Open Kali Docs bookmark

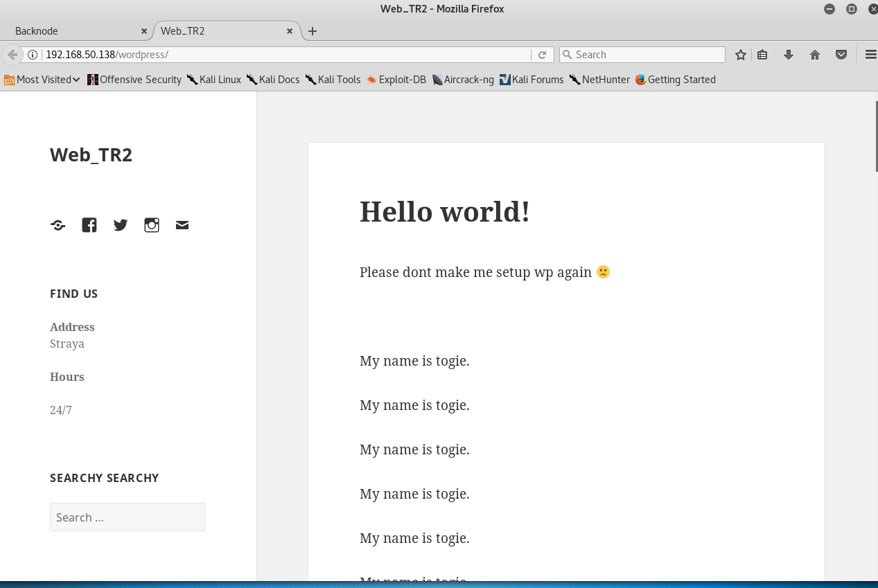(273, 80)
